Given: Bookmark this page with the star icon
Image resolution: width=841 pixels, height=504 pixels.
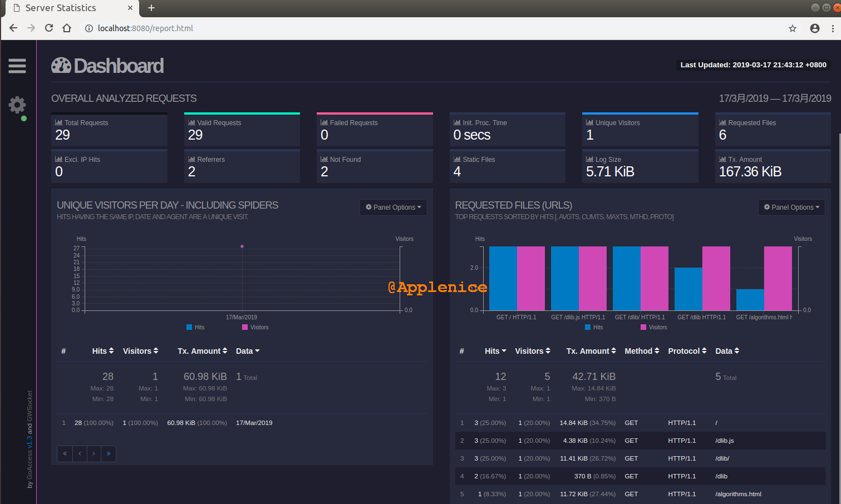Looking at the screenshot, I should click(x=793, y=28).
